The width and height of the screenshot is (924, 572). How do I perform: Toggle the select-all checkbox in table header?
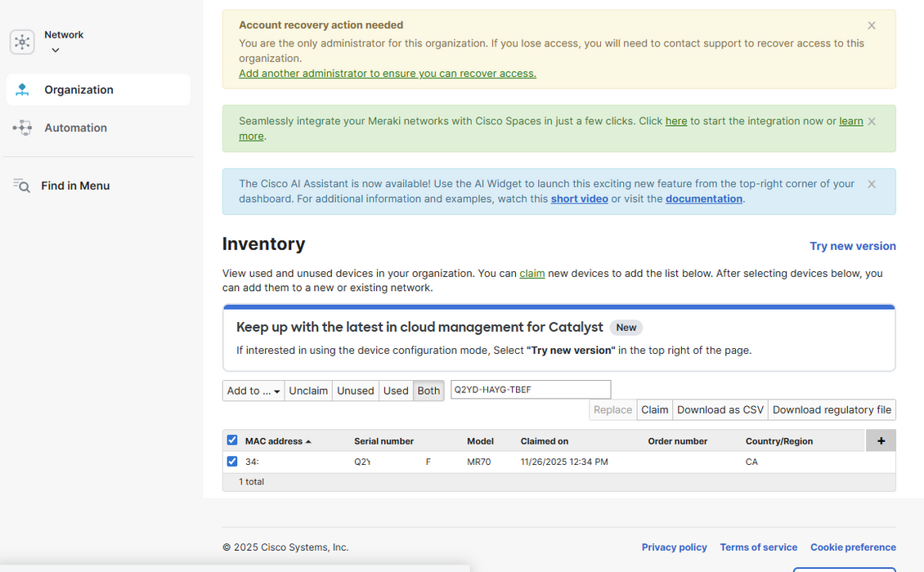[232, 440]
